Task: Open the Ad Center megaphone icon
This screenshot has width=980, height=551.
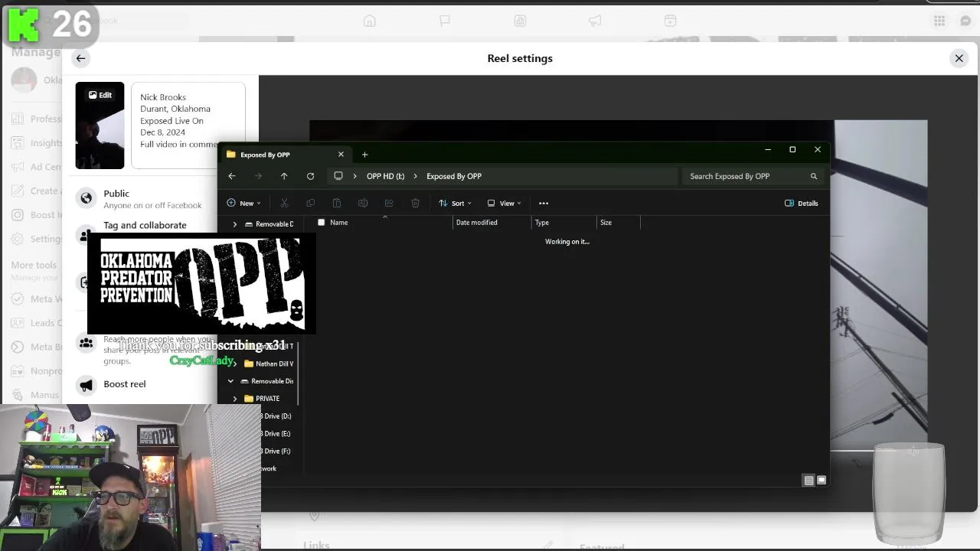Action: pyautogui.click(x=595, y=21)
